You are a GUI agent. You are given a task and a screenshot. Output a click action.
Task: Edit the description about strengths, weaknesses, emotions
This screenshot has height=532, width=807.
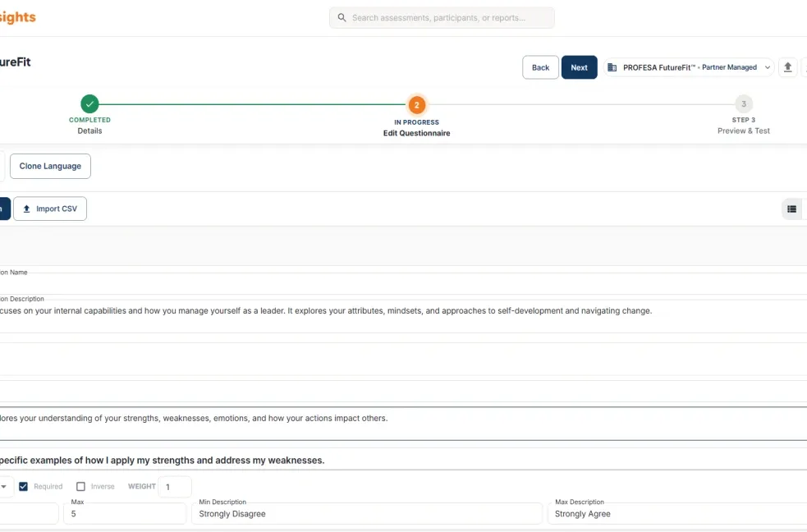pyautogui.click(x=194, y=419)
